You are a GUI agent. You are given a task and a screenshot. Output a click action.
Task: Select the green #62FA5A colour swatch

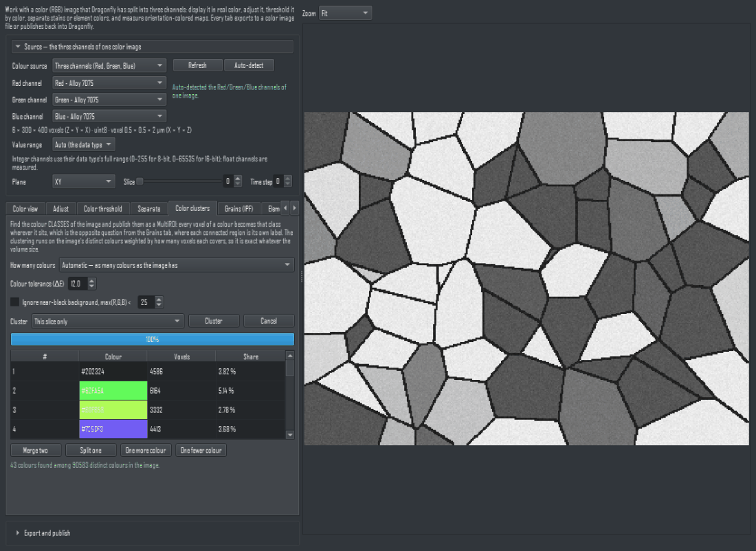[113, 390]
